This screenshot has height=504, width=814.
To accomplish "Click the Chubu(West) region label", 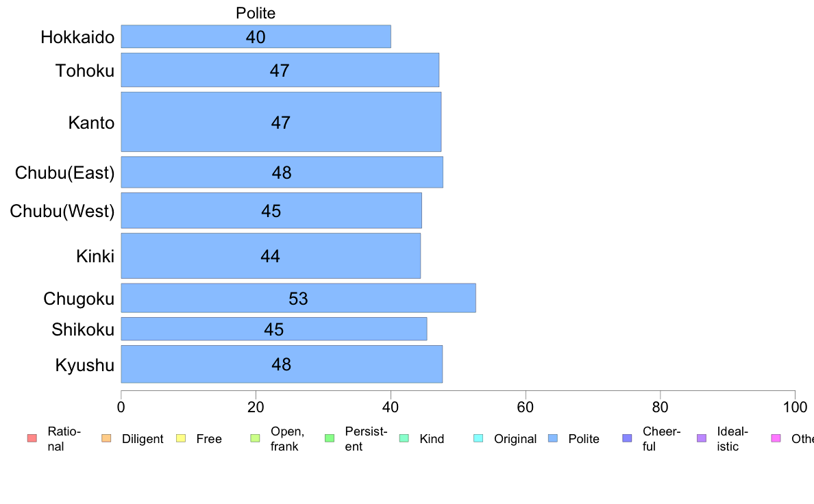I will point(62,211).
